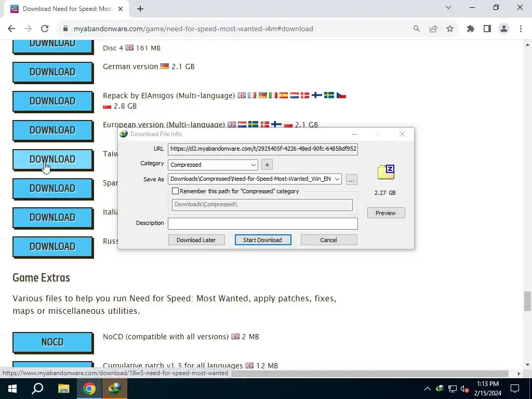The width and height of the screenshot is (532, 399).
Task: Click the Download button on the Spanish row
Action: point(52,189)
